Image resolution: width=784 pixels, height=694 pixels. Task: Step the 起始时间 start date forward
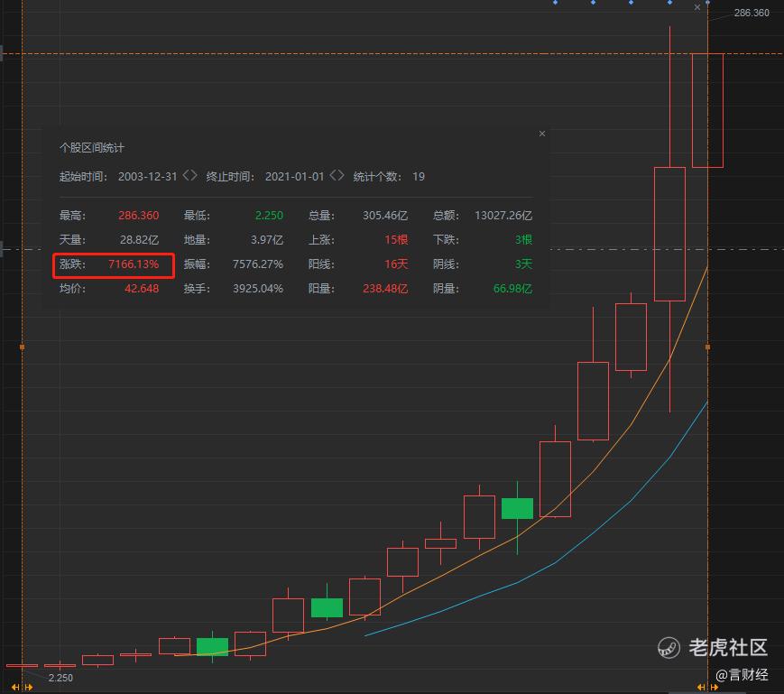pyautogui.click(x=194, y=175)
